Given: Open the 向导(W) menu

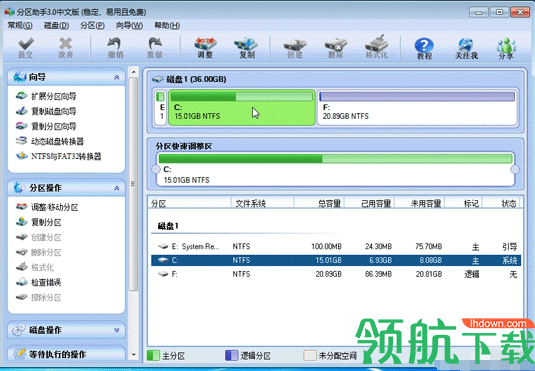Looking at the screenshot, I should (x=129, y=26).
